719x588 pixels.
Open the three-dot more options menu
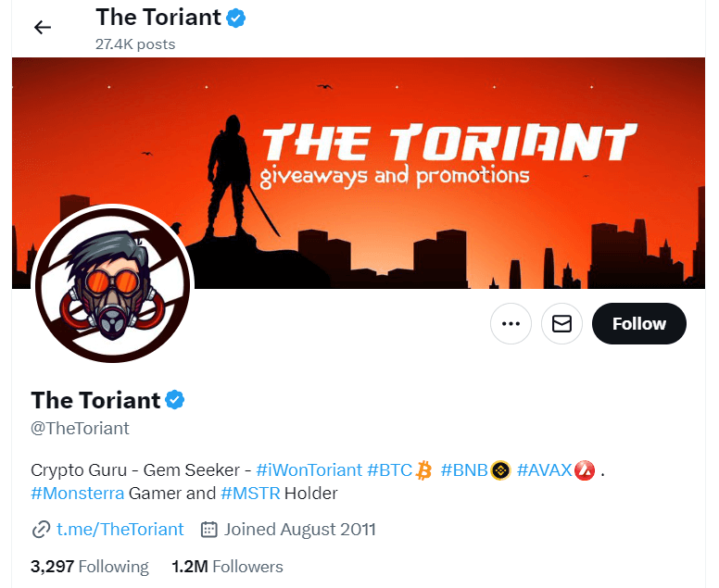pos(511,323)
